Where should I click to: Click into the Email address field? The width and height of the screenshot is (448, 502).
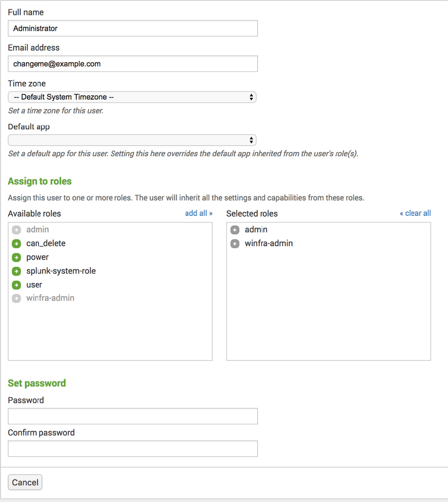tap(133, 64)
